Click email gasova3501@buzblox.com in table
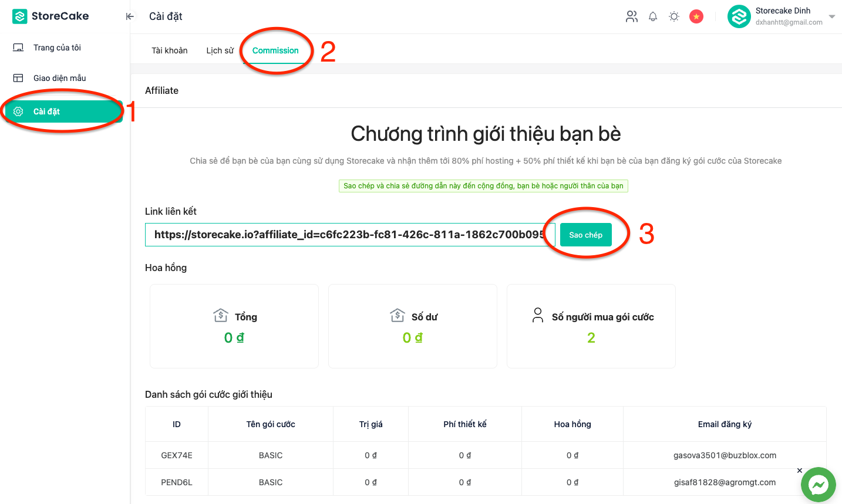842x504 pixels. point(725,455)
